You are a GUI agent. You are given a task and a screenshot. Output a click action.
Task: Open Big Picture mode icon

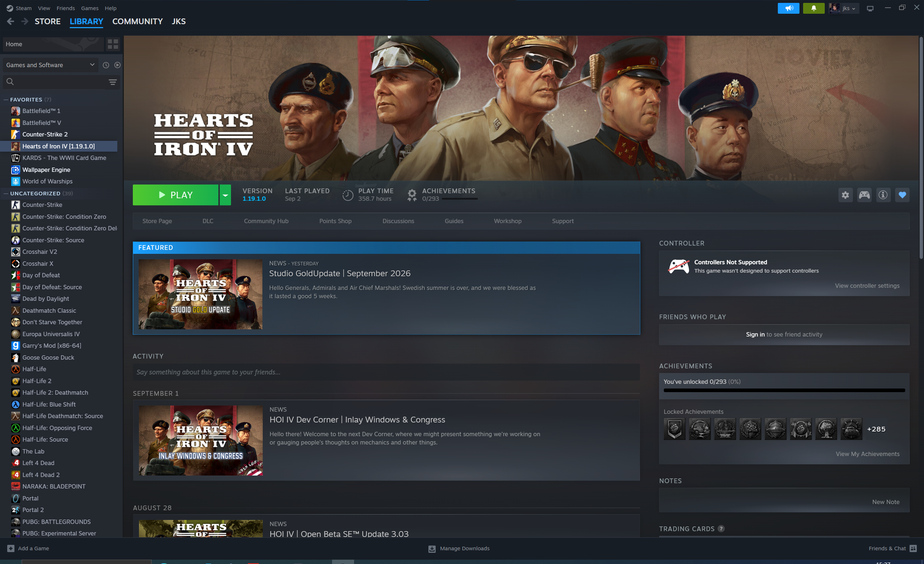[x=870, y=9]
